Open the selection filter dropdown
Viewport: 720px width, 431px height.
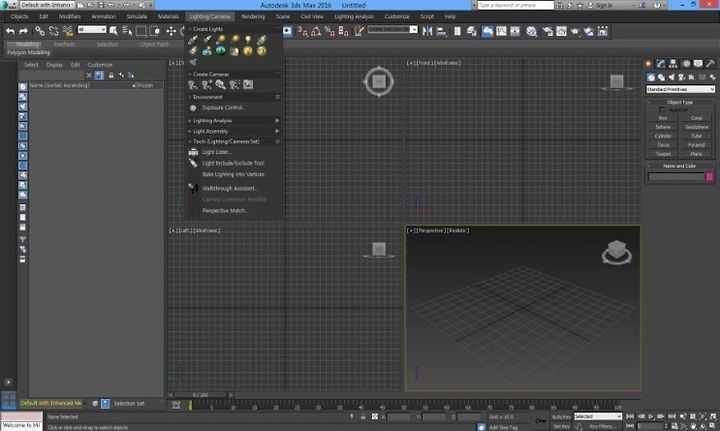(x=92, y=29)
